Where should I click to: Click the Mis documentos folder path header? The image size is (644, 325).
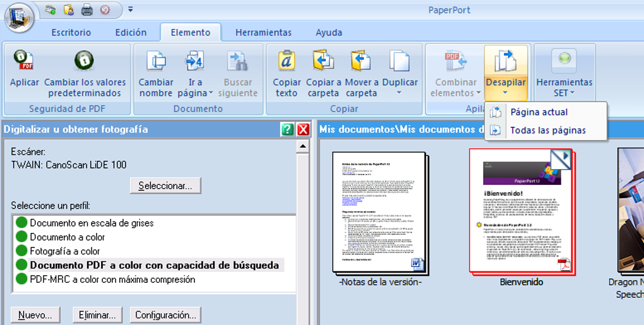[402, 129]
